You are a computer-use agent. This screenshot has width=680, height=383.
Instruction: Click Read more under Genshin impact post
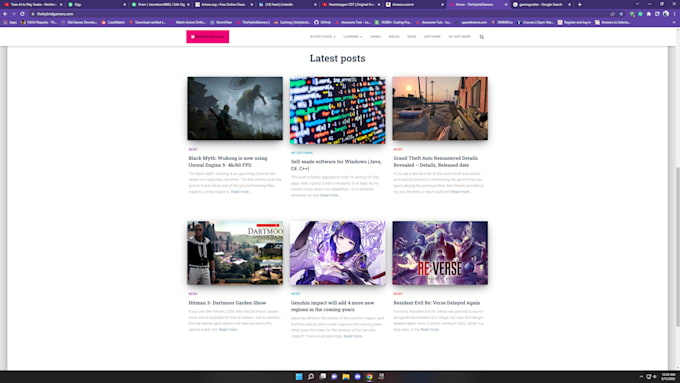coord(353,336)
